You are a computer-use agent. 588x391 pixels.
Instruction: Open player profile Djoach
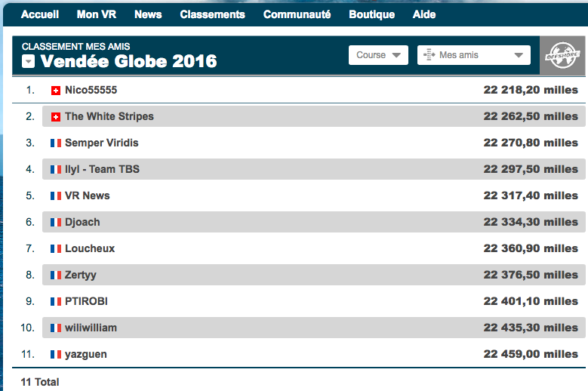point(82,222)
